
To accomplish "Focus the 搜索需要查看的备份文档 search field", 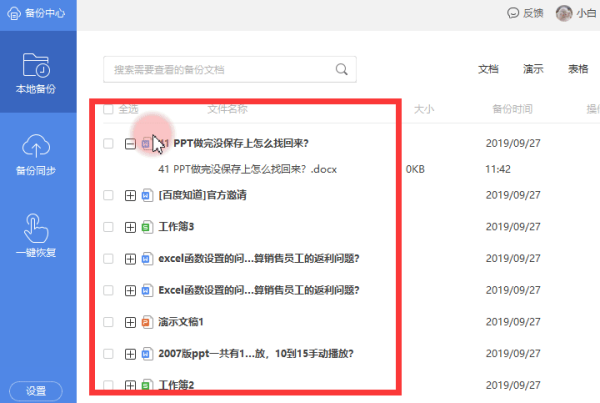I will tap(230, 69).
